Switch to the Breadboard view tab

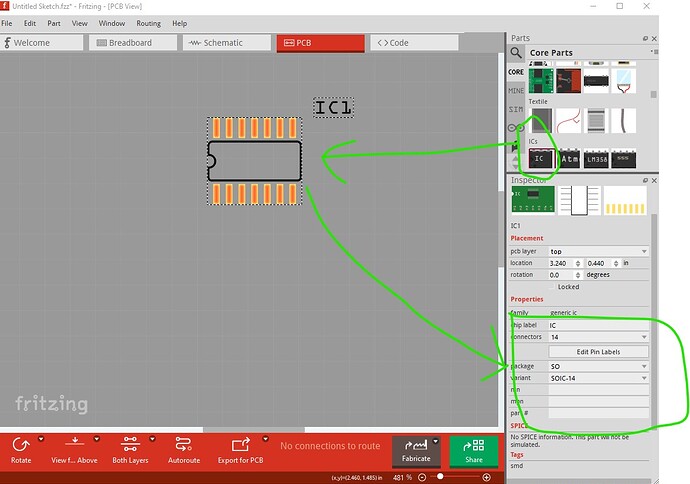point(133,43)
